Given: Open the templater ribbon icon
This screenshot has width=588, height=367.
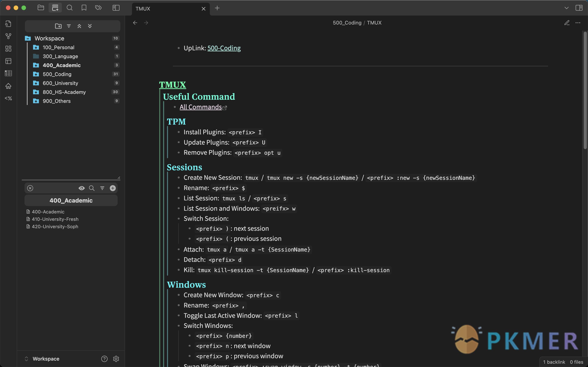Looking at the screenshot, I should point(8,98).
